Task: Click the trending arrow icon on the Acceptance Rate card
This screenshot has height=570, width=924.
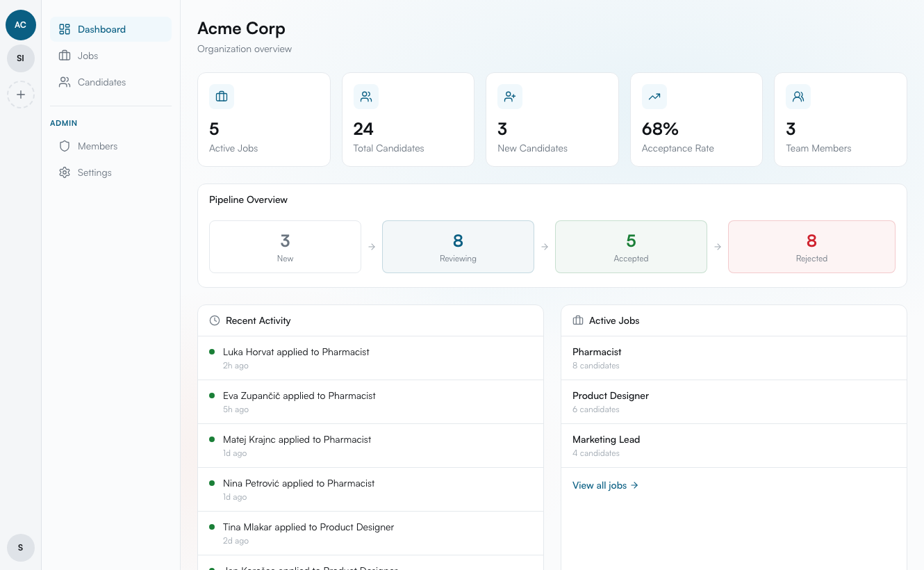Action: pyautogui.click(x=654, y=97)
